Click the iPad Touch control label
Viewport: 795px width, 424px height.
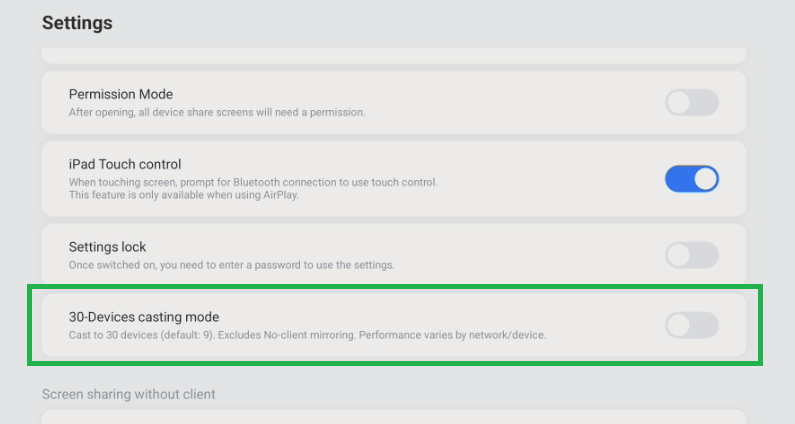click(125, 164)
